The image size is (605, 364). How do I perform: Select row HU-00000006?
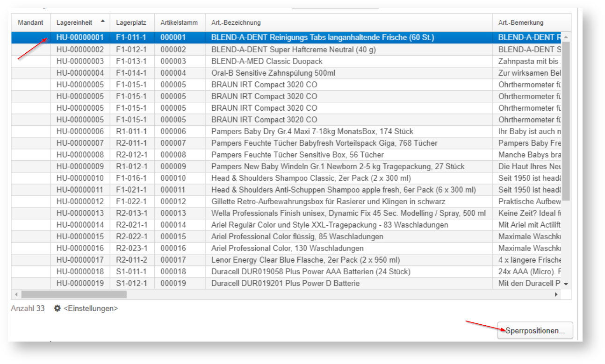[x=286, y=131]
